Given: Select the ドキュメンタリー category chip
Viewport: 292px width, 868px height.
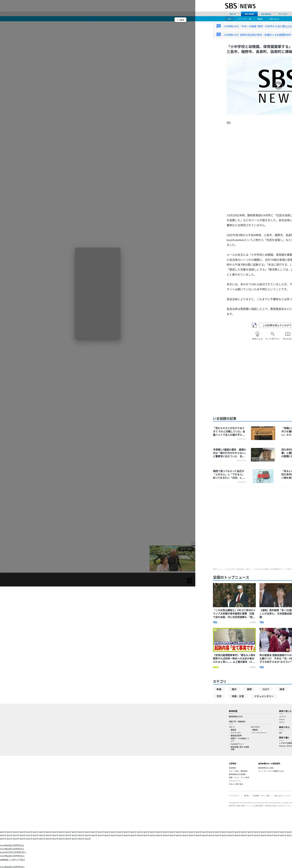Looking at the screenshot, I should tap(264, 696).
